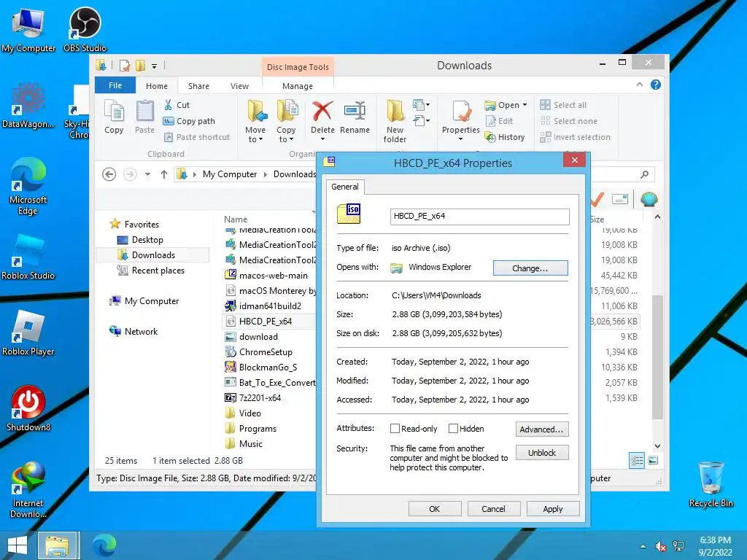Collapse the ribbon with the chevron

[640, 85]
